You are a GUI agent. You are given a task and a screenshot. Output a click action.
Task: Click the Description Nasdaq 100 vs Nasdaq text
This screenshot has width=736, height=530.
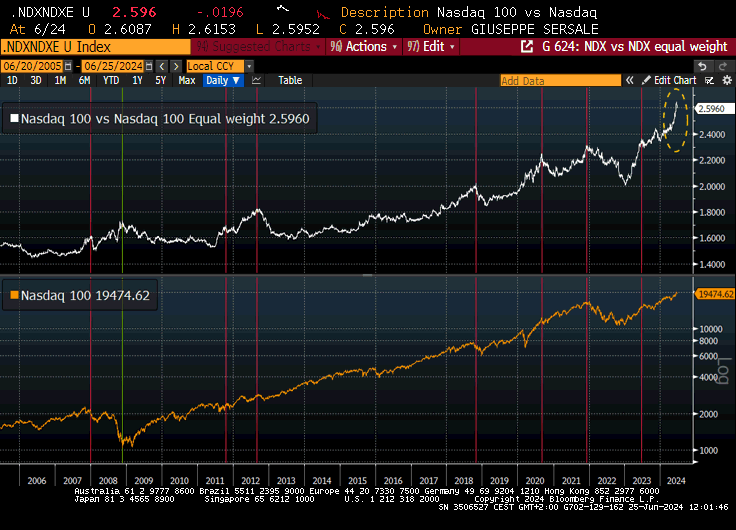[x=468, y=12]
